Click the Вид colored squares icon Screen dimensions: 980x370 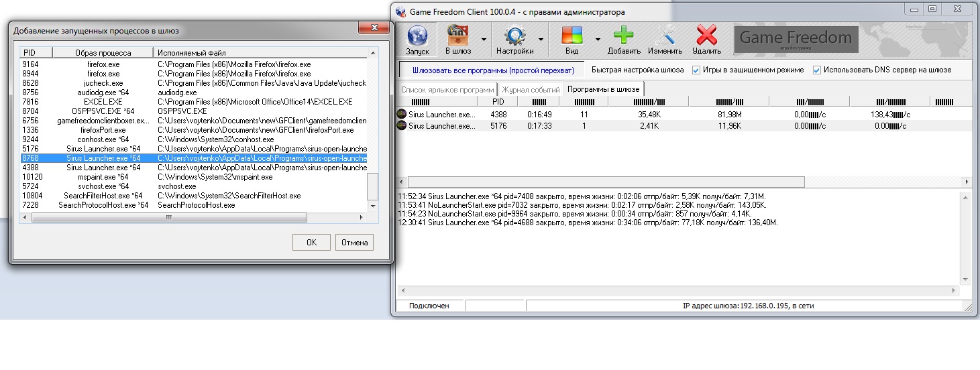tap(571, 36)
